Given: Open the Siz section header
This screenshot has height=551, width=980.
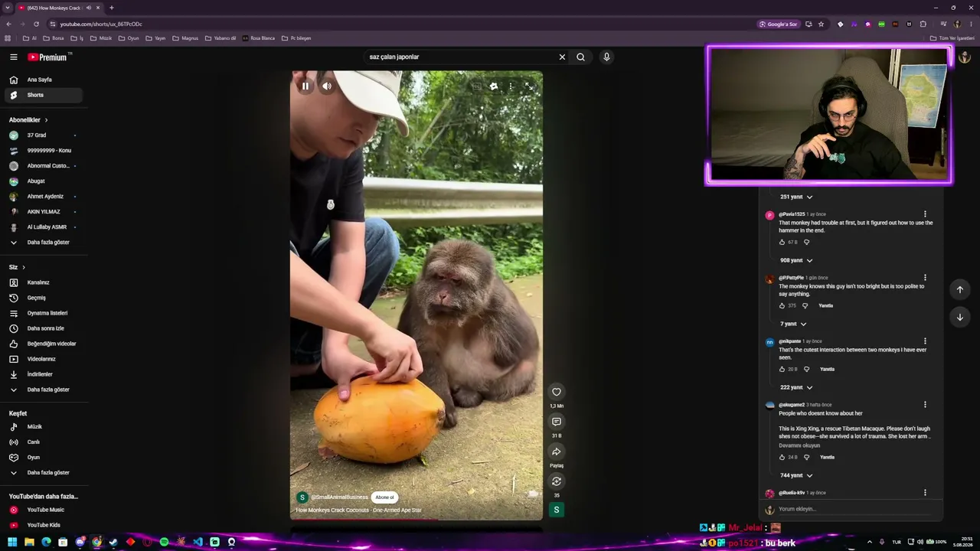Looking at the screenshot, I should [17, 267].
